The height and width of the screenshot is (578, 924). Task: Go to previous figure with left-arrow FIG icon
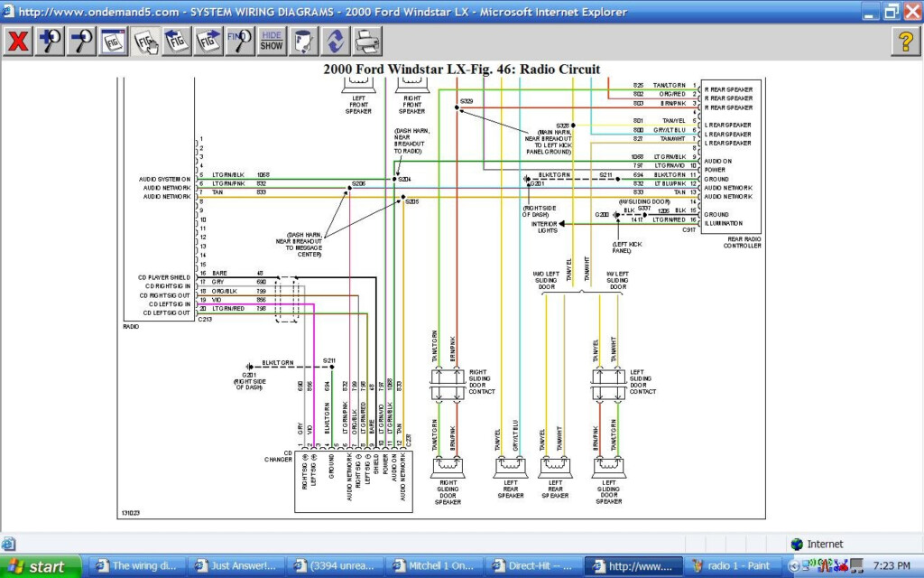pos(177,42)
